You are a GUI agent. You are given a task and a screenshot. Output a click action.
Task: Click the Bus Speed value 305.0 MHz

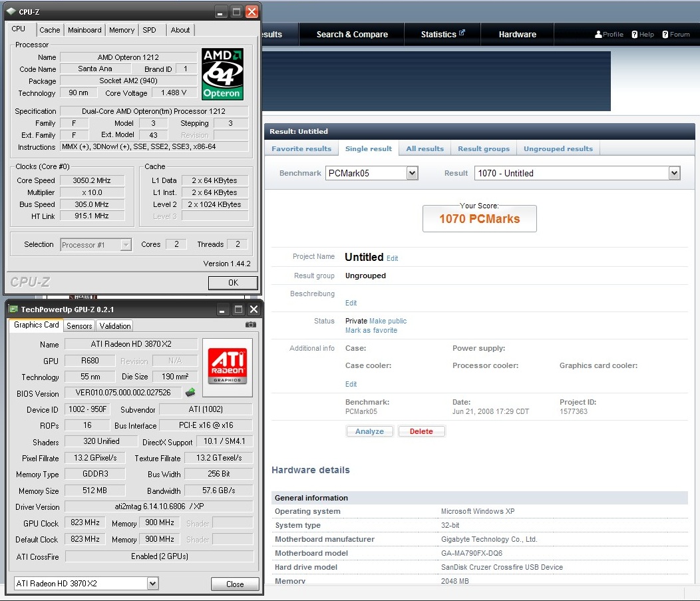point(92,204)
